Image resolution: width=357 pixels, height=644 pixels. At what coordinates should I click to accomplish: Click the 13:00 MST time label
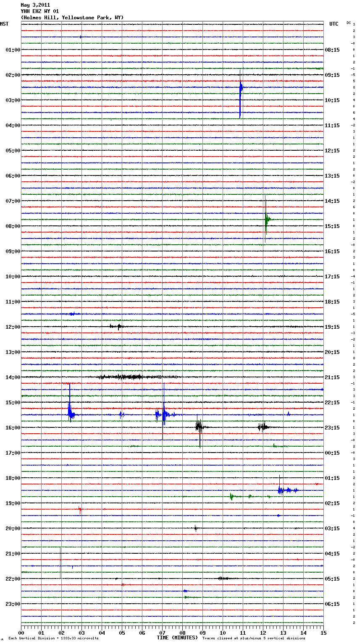[13, 352]
